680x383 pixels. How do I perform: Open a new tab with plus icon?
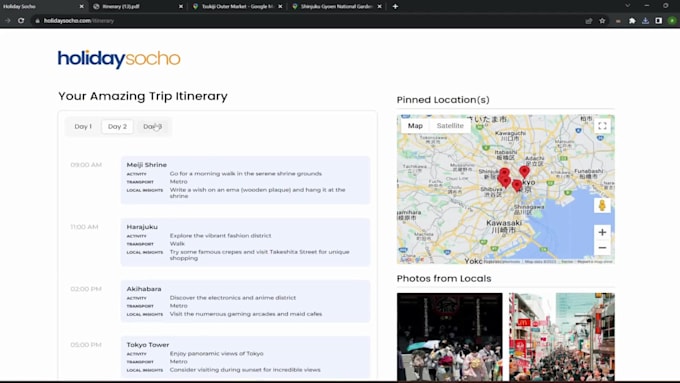[395, 7]
